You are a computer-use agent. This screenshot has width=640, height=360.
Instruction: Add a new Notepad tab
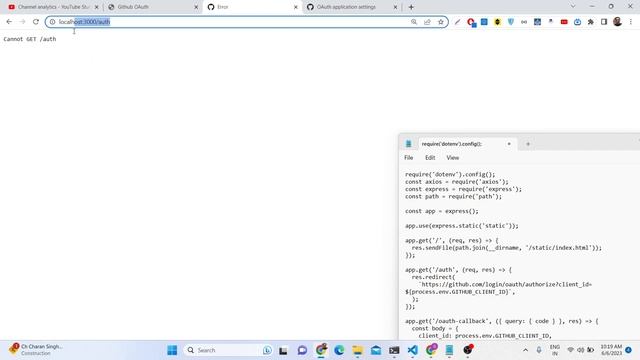(528, 144)
